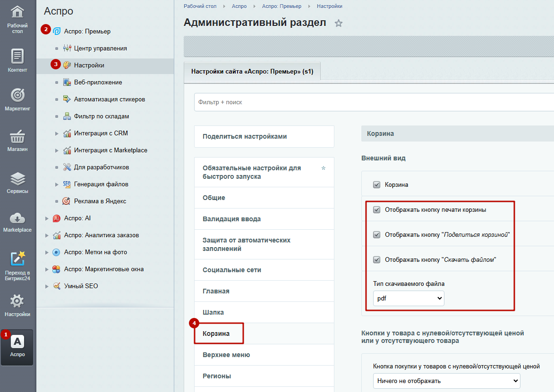This screenshot has height=392, width=554.
Task: Open Тип скачиваемого файла pdf dropdown
Action: [409, 299]
